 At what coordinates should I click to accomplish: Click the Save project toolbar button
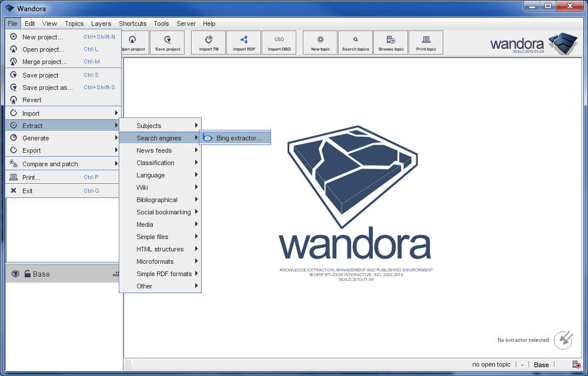pyautogui.click(x=168, y=43)
